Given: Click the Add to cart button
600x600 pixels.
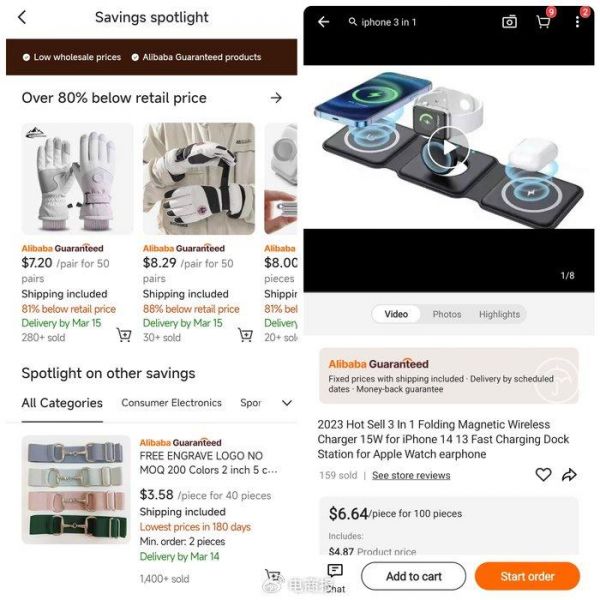Looking at the screenshot, I should pyautogui.click(x=414, y=576).
